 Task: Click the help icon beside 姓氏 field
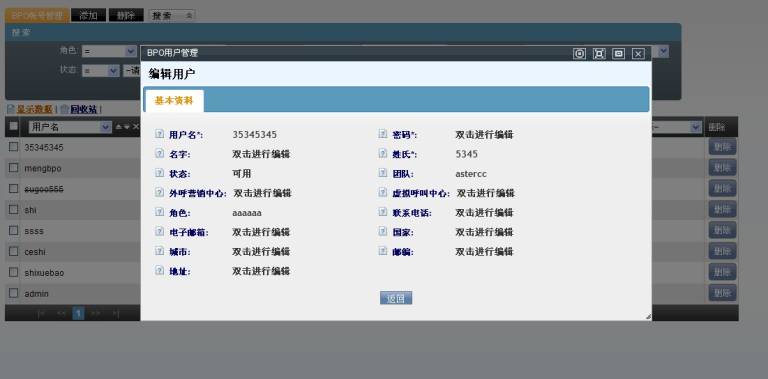click(x=383, y=154)
